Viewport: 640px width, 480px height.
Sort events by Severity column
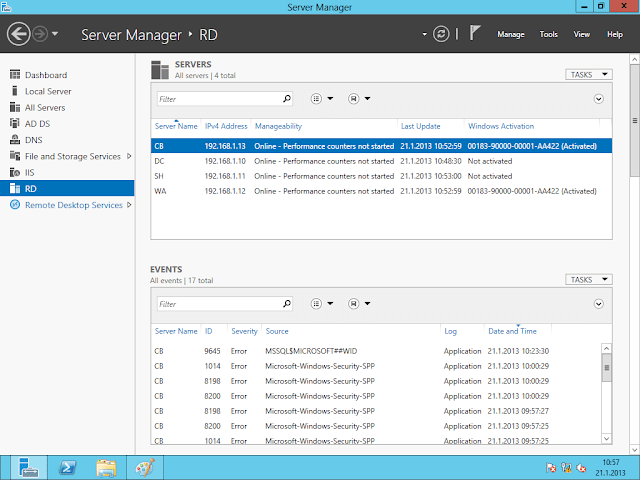click(x=244, y=331)
